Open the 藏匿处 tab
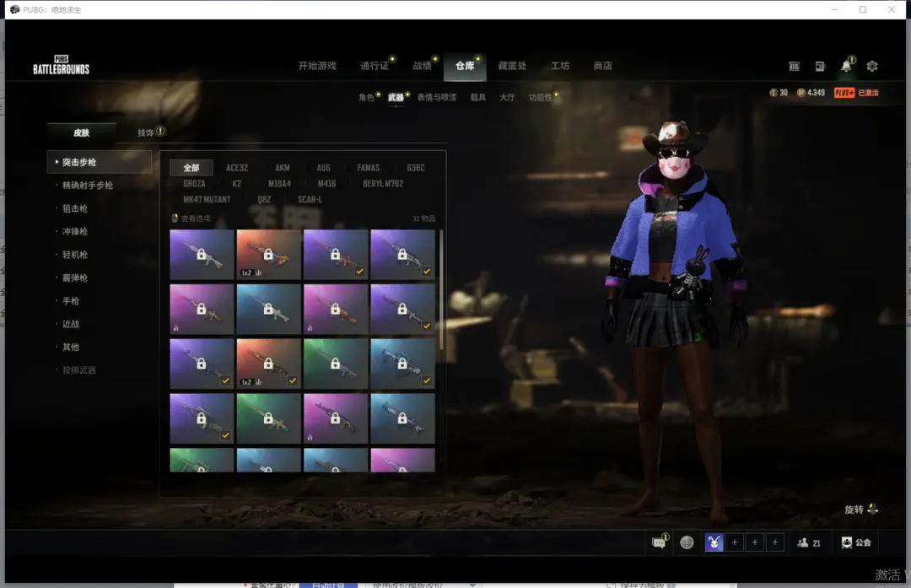Viewport: 911px width, 588px height. (x=512, y=66)
